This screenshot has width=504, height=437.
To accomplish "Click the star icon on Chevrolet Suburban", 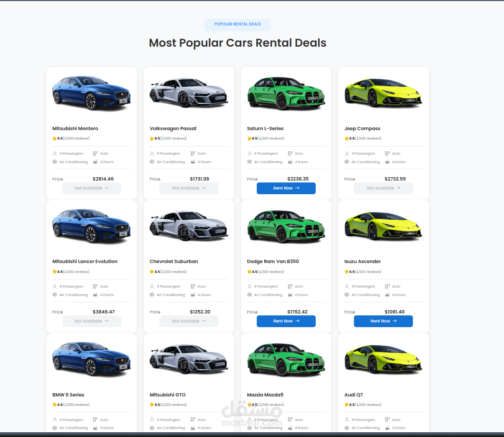I will pos(151,272).
